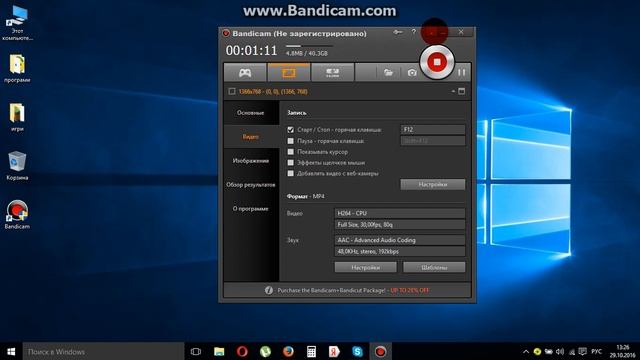Switch the РУС input language indicator
Screen dimensions: 640x360
(x=597, y=351)
